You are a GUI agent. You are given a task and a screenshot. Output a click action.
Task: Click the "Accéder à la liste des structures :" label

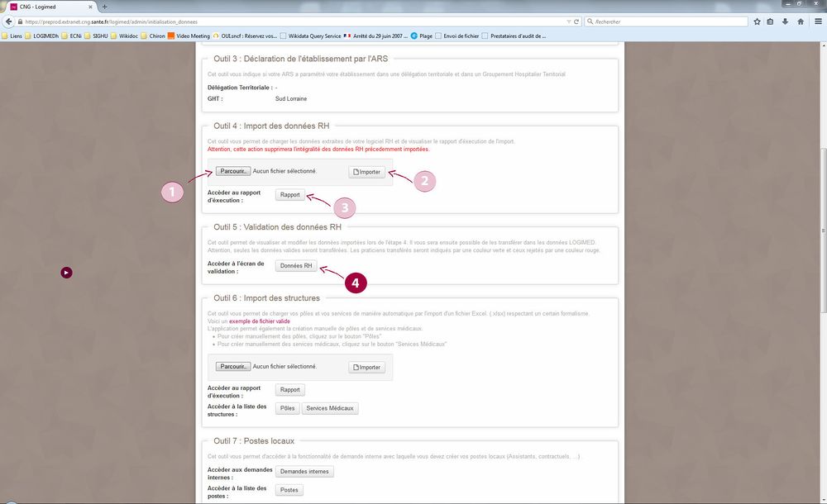click(x=237, y=410)
